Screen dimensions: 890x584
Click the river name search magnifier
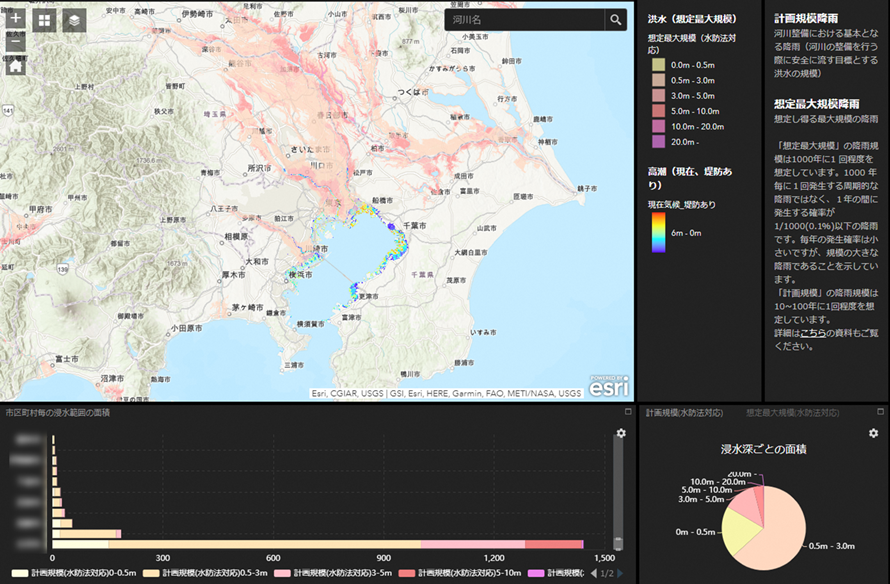click(615, 20)
